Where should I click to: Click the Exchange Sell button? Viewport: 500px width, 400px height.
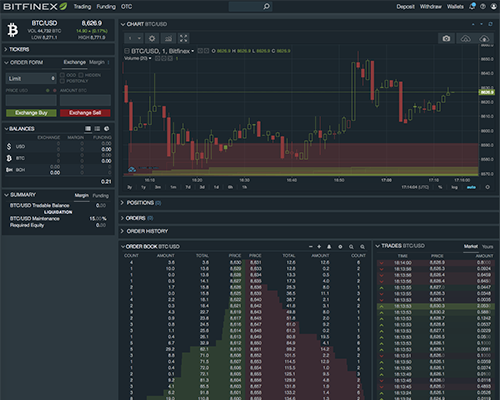click(85, 113)
